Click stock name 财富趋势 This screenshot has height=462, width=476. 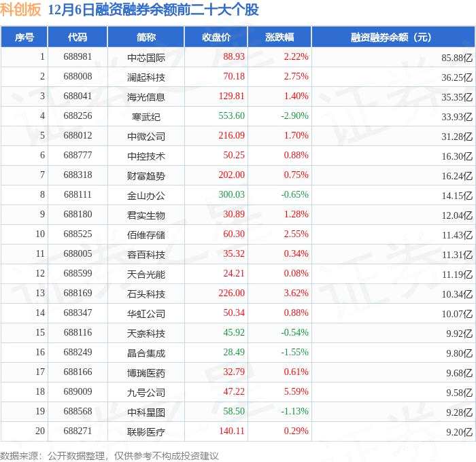pyautogui.click(x=146, y=176)
